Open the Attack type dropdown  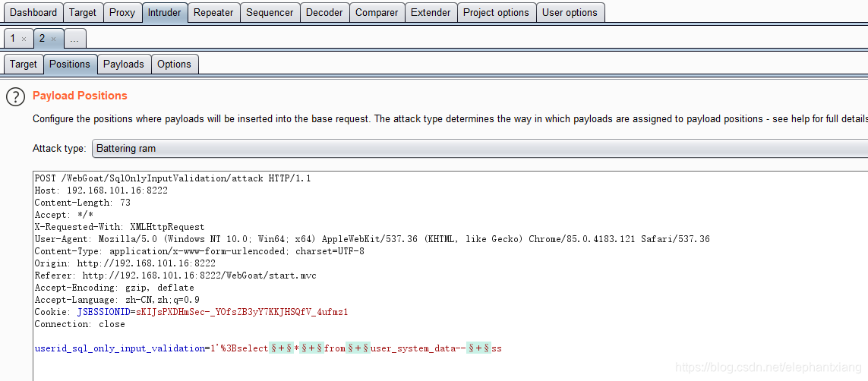tap(479, 148)
